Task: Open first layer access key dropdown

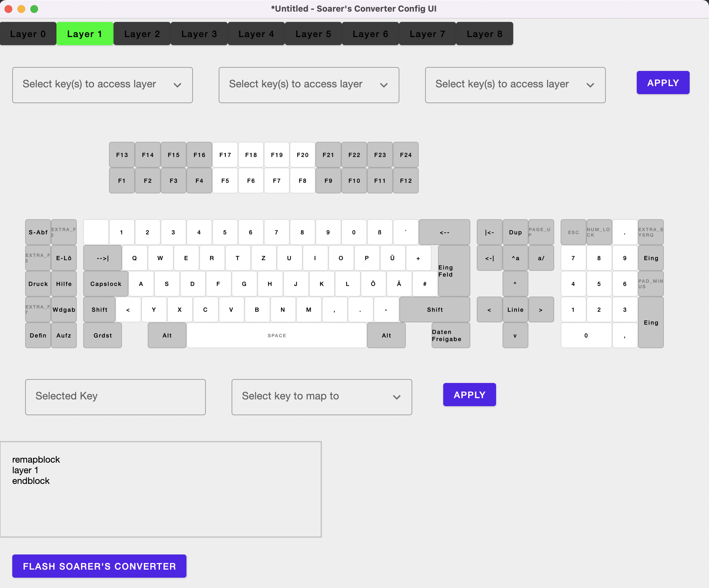Action: [x=102, y=85]
